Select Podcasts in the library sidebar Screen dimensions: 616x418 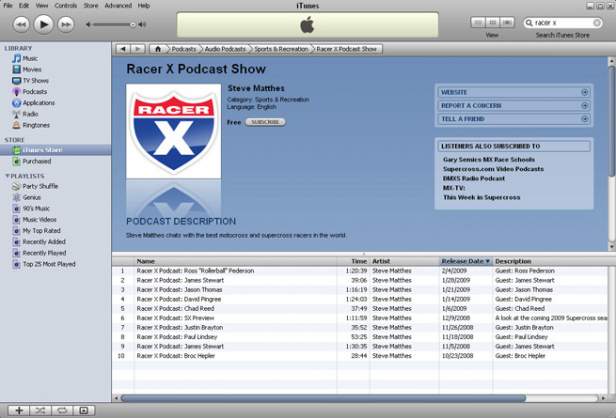tap(29, 92)
